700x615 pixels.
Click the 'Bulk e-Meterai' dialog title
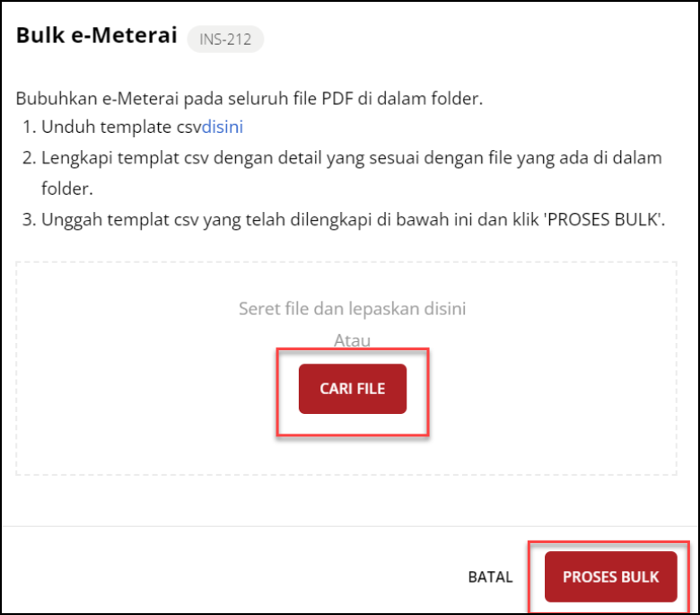95,37
